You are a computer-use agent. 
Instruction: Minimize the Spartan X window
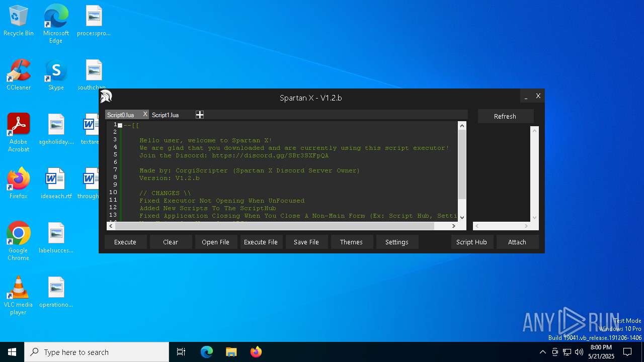coord(526,96)
